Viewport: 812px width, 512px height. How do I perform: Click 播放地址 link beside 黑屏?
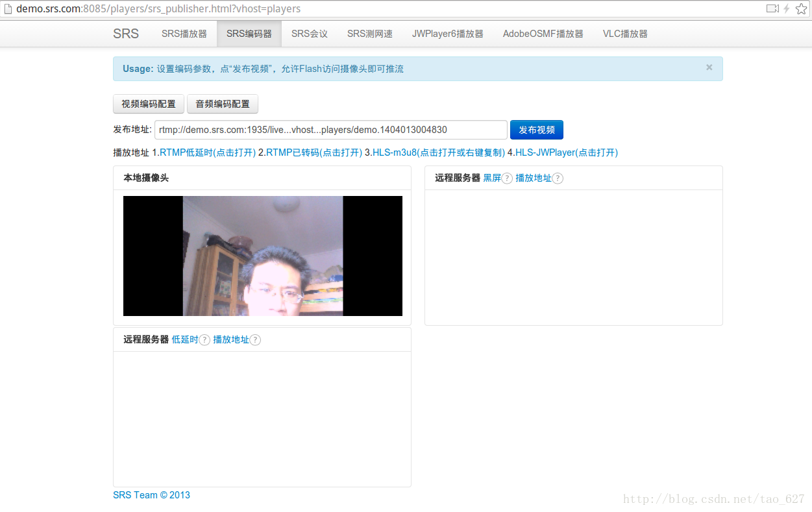click(x=534, y=178)
